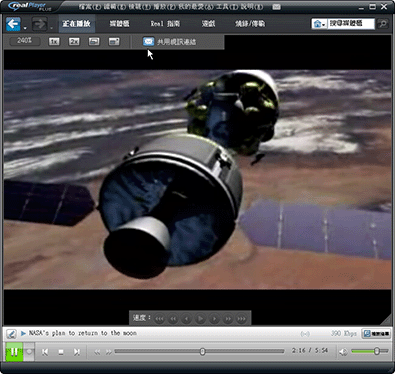Open the back button history dropdown arrow
This screenshot has height=374, width=395.
coord(25,28)
